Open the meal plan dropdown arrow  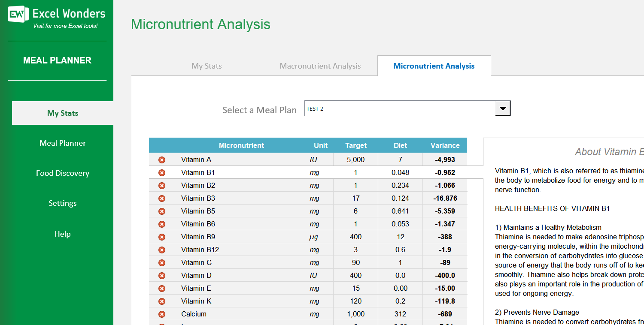pyautogui.click(x=502, y=108)
